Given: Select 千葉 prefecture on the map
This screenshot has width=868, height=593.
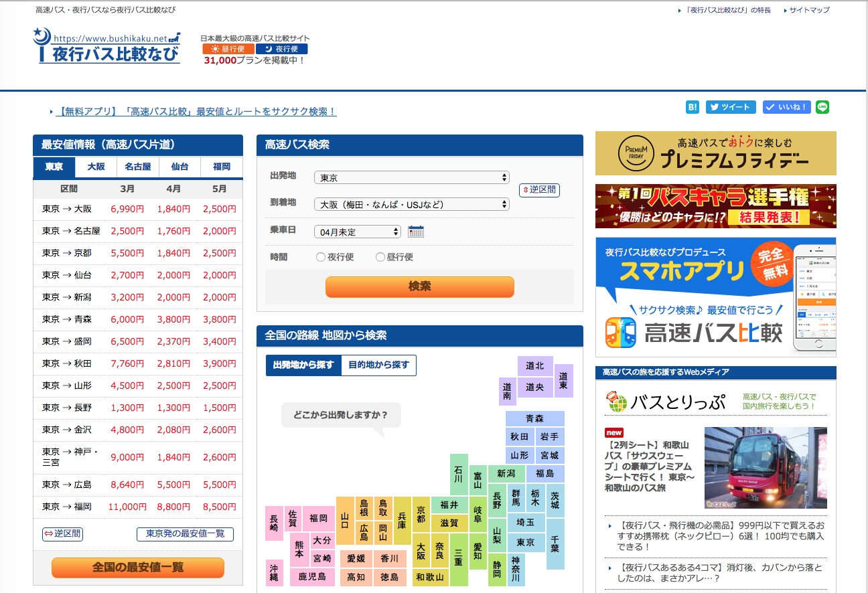Looking at the screenshot, I should (x=555, y=543).
